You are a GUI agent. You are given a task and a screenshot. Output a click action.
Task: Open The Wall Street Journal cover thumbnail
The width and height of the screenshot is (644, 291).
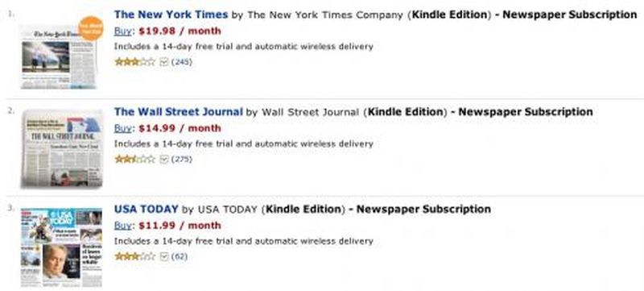[x=62, y=149]
